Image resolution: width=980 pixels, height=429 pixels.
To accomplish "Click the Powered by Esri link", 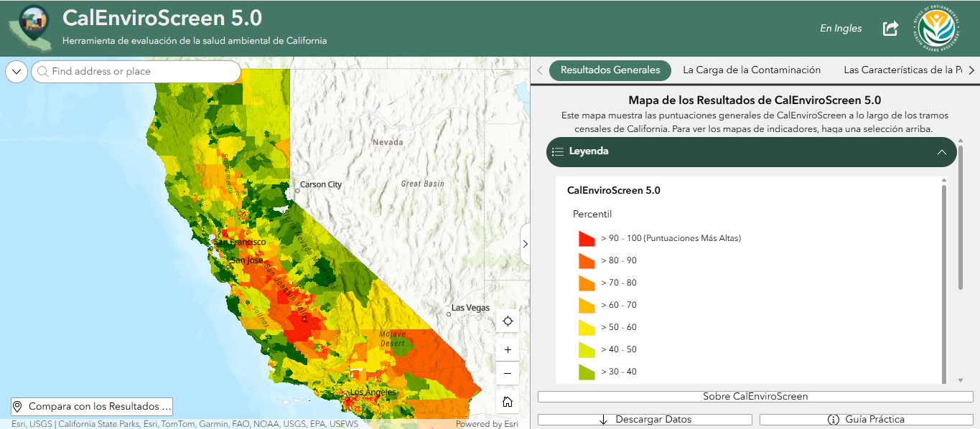I will [487, 424].
